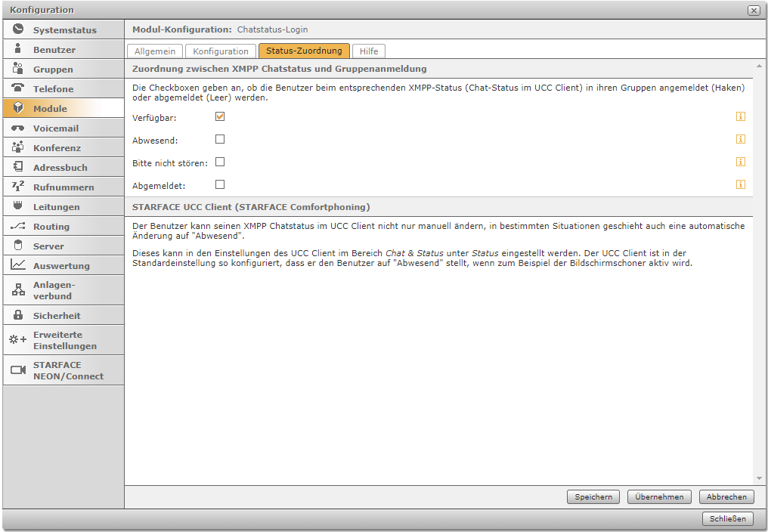Click the Übernehmen button
The height and width of the screenshot is (532, 768).
[x=659, y=496]
